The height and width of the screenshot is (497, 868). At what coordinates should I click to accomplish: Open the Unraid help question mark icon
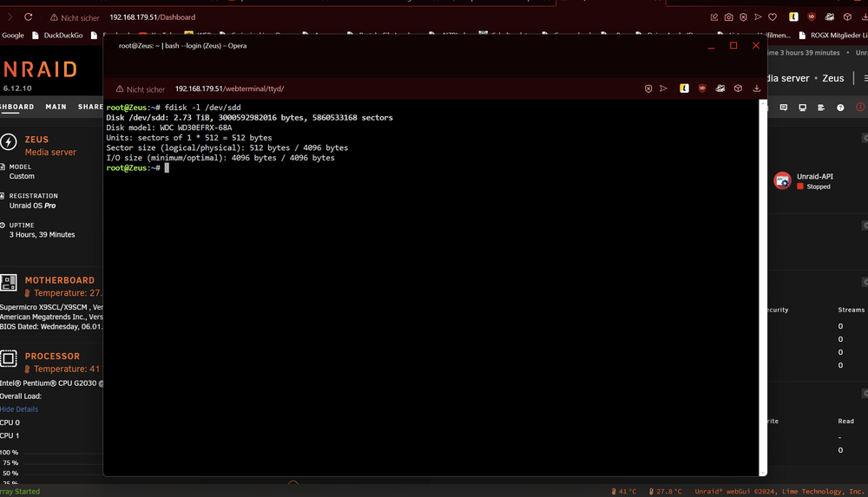tap(840, 108)
